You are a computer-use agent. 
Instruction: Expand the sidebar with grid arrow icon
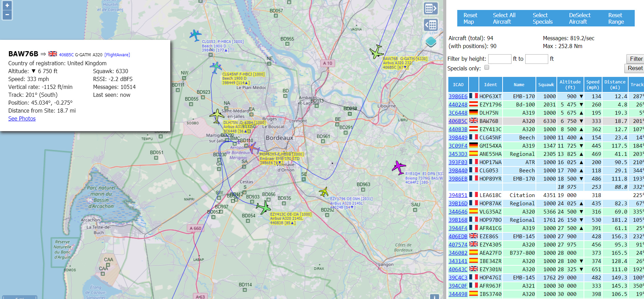[x=431, y=8]
